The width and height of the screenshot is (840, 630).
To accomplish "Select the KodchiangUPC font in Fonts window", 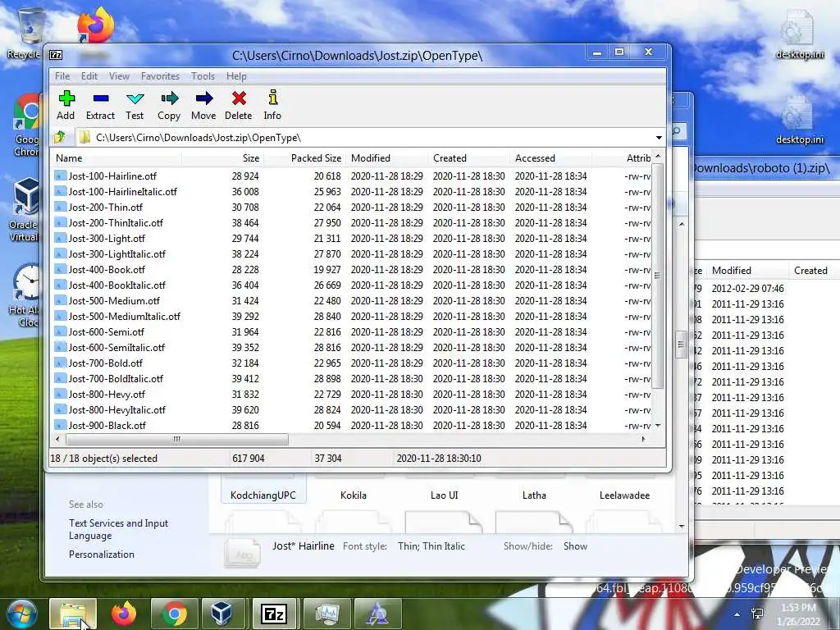I will pyautogui.click(x=263, y=495).
